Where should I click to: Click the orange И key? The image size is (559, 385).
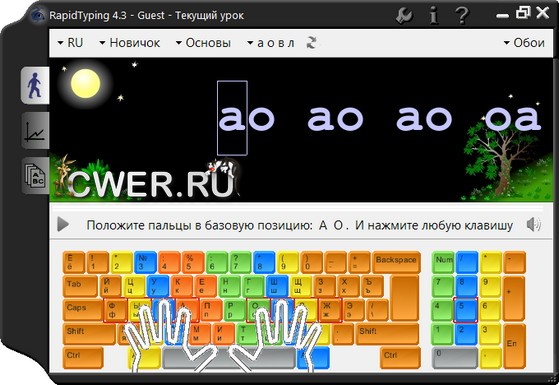pos(224,334)
